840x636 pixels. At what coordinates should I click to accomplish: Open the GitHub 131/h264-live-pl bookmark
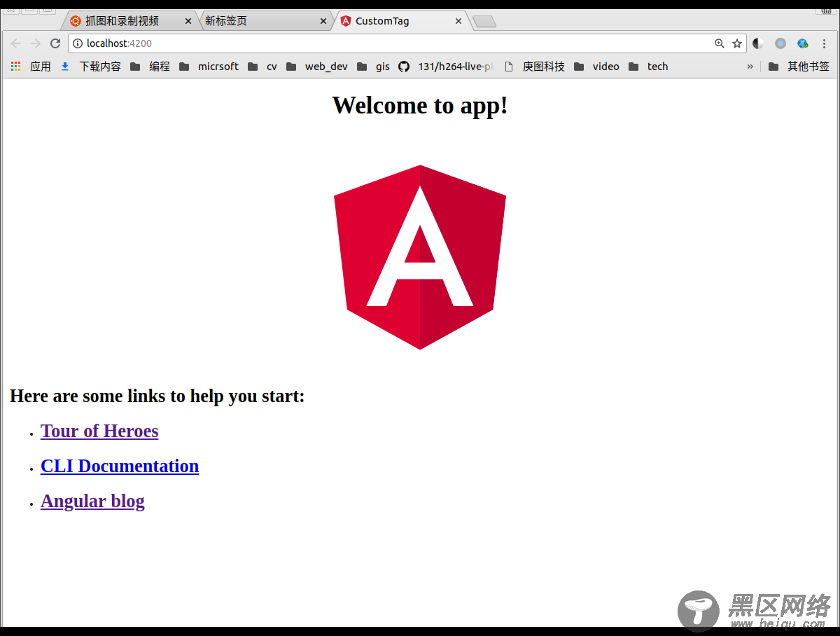point(446,67)
